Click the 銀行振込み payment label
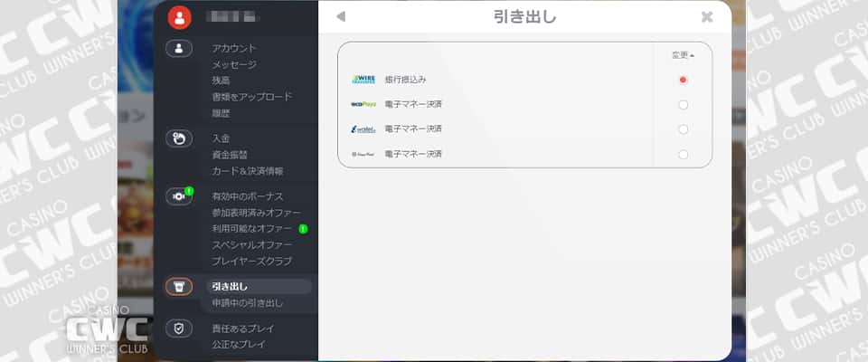Screen dimensions: 868x362 tap(406, 80)
